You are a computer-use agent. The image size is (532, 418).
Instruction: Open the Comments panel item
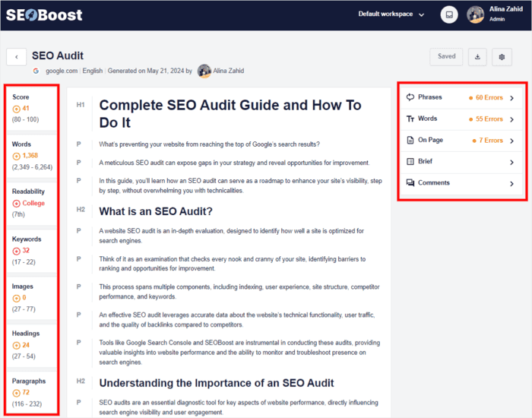pos(461,183)
